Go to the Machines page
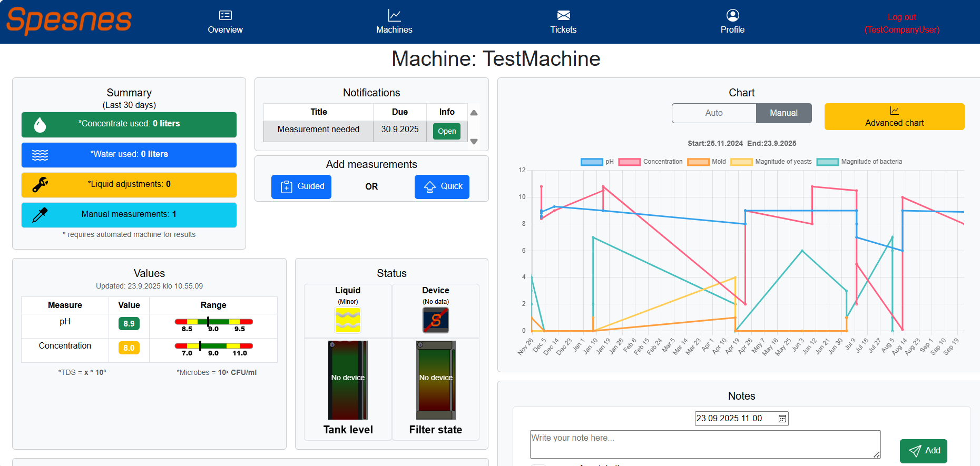 [394, 22]
